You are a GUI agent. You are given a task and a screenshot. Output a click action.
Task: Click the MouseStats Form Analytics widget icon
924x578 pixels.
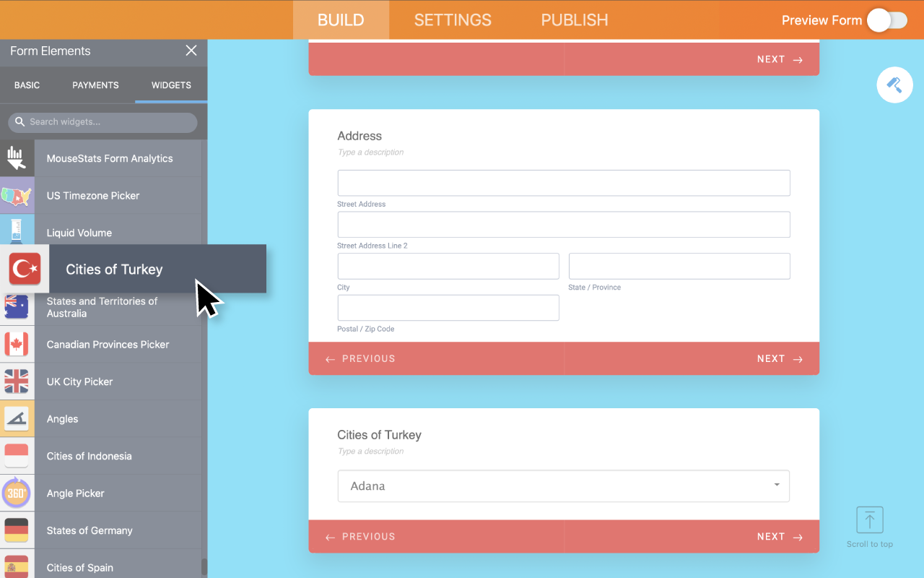(17, 158)
